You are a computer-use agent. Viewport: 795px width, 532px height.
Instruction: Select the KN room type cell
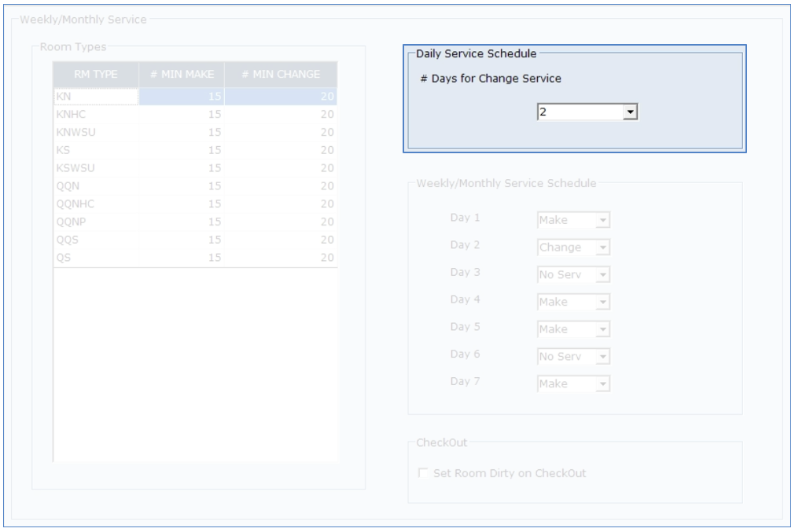[96, 97]
